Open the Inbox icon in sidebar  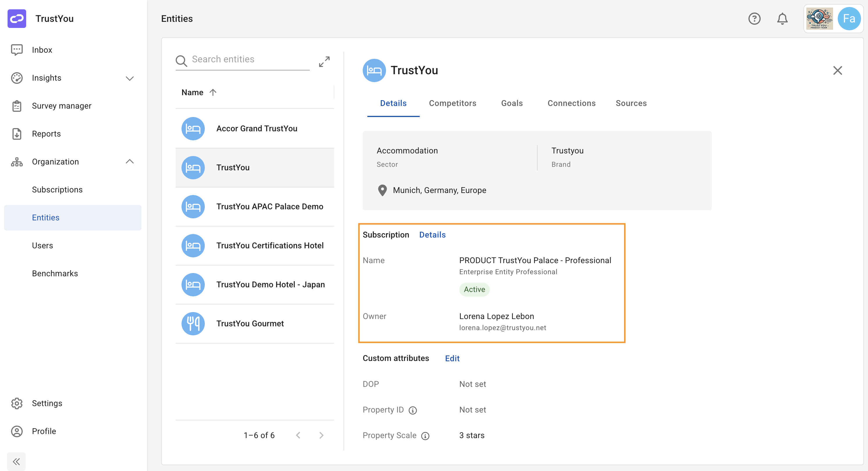[x=17, y=50]
